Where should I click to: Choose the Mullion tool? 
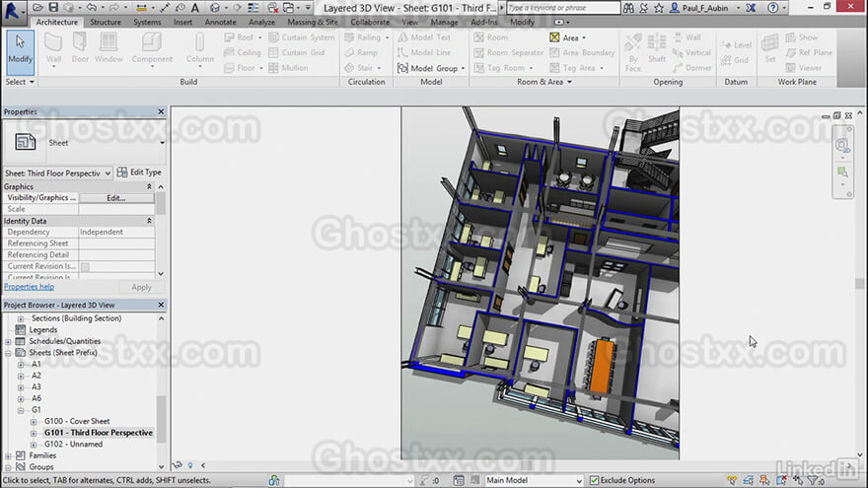pyautogui.click(x=288, y=67)
